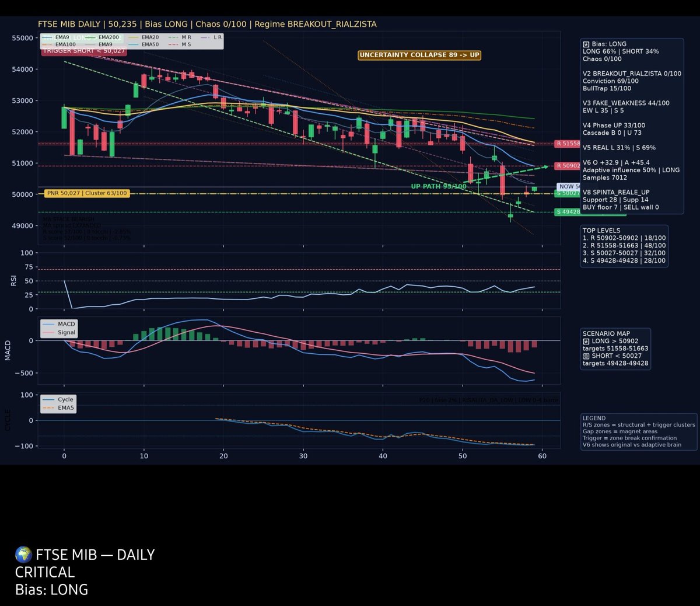Select the BullTrap 15/100 line
This screenshot has width=700, height=606.
click(607, 89)
